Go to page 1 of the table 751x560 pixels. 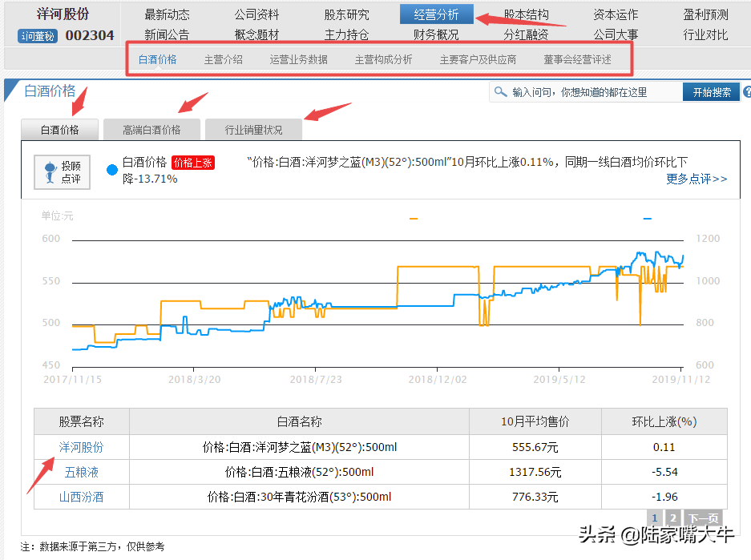coord(655,518)
